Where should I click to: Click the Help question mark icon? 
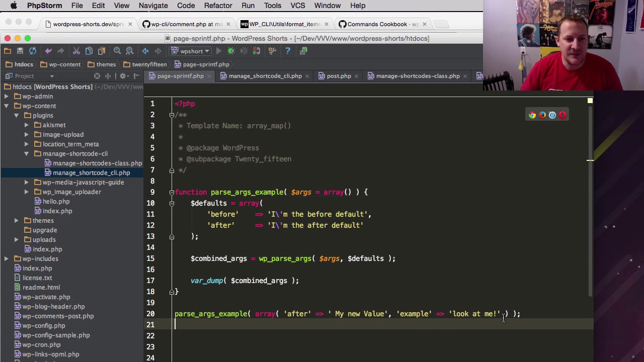(x=288, y=51)
